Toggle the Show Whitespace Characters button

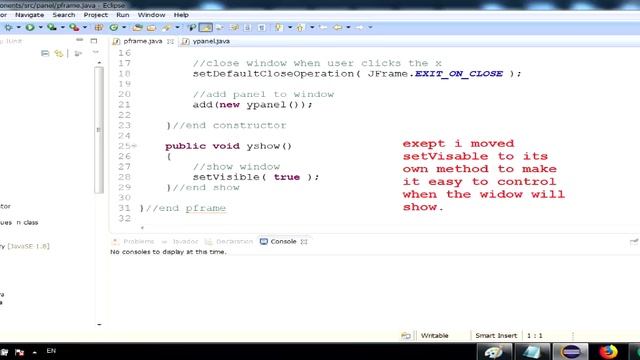coord(262,27)
